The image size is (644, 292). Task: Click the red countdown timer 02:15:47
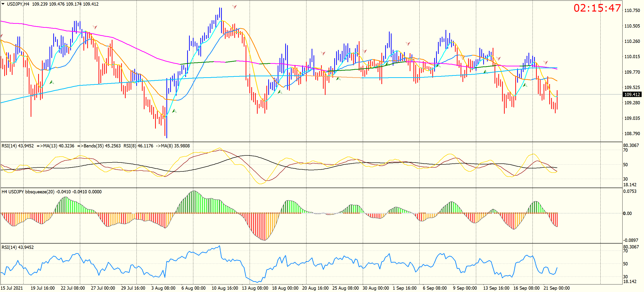click(597, 8)
